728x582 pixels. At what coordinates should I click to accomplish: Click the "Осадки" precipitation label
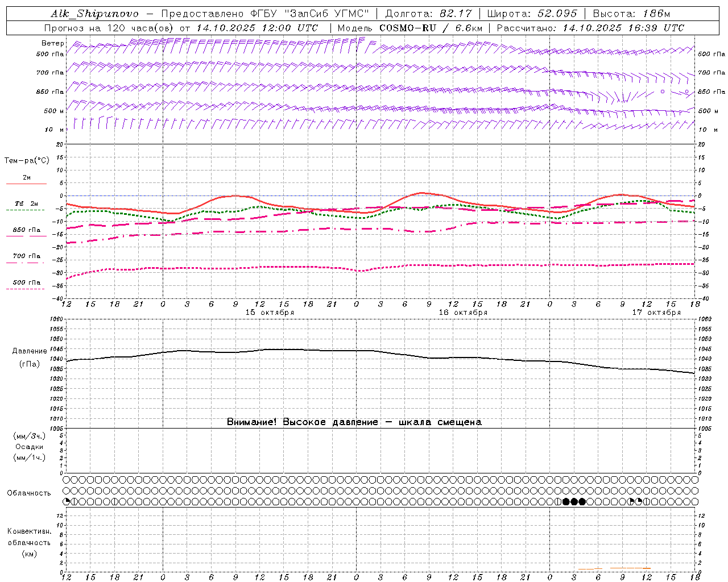tap(29, 447)
